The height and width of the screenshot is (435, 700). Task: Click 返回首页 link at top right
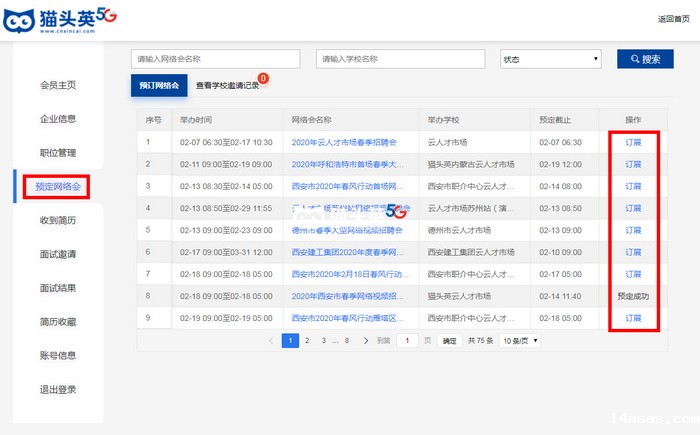click(673, 19)
